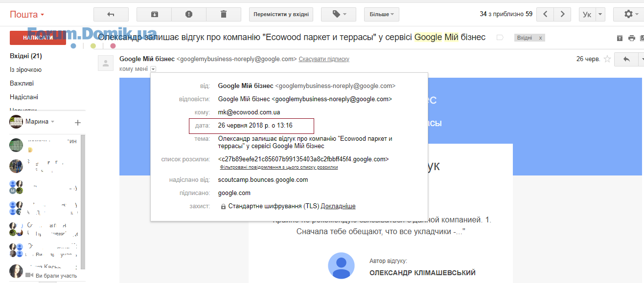Select the date "26 червня 2018 р. о 13:16"

coord(255,126)
